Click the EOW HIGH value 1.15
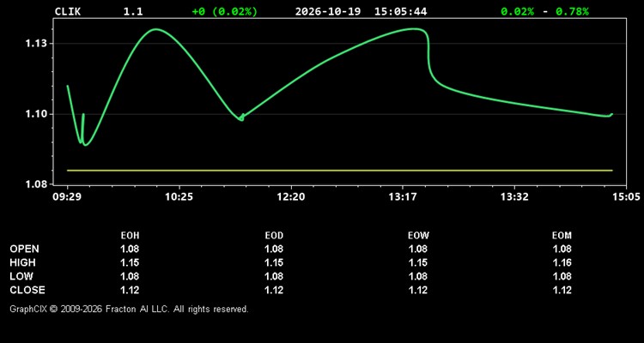 [x=418, y=262]
